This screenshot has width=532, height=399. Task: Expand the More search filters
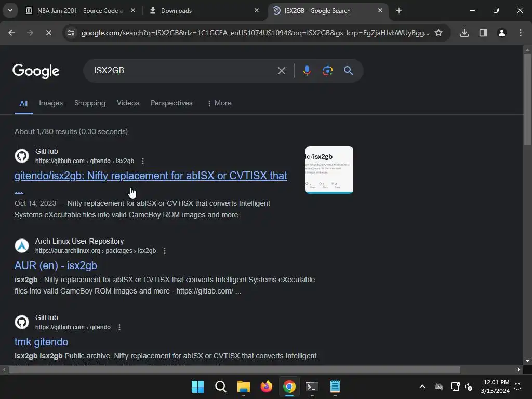coord(220,103)
